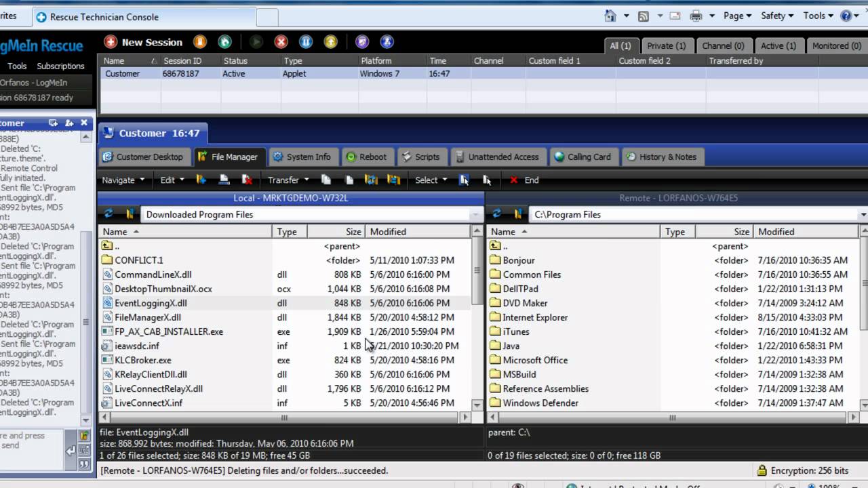Click the New Session button
This screenshot has width=868, height=488.
(143, 42)
